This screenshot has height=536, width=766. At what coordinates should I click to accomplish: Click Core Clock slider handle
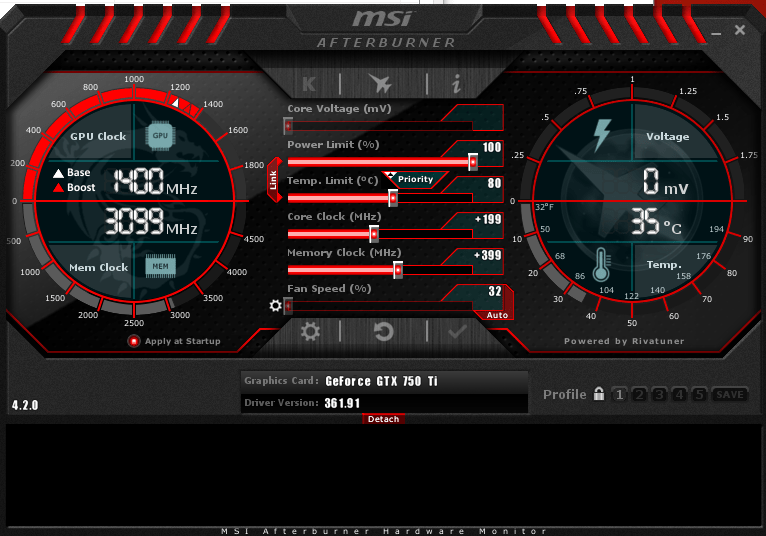pyautogui.click(x=374, y=234)
